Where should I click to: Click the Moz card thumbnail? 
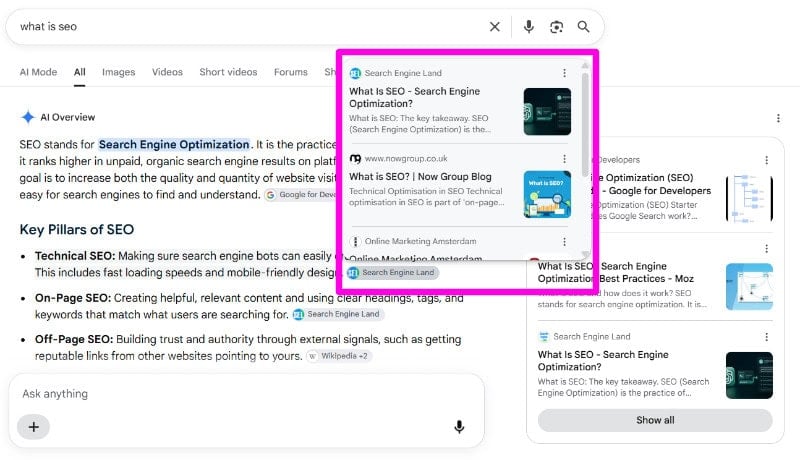pyautogui.click(x=749, y=287)
